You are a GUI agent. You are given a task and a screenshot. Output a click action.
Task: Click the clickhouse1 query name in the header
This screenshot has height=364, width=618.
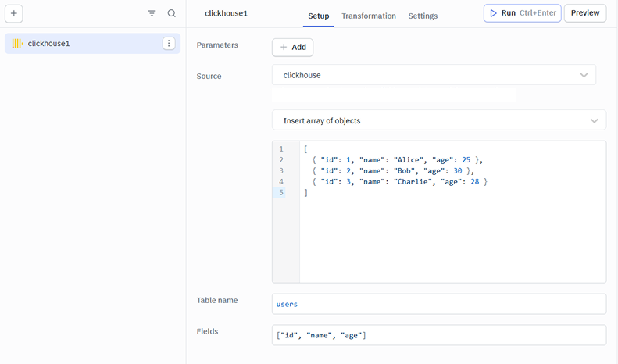point(226,14)
